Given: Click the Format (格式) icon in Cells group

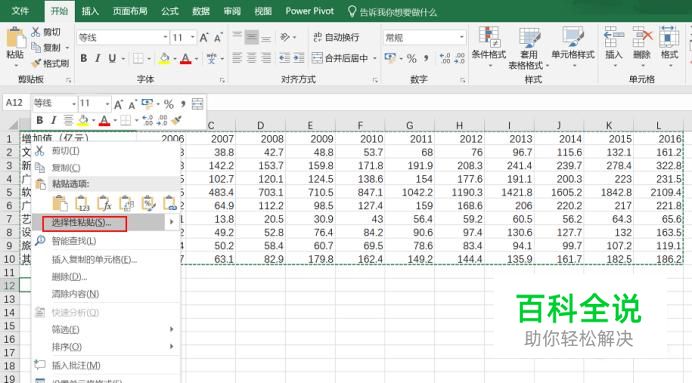Looking at the screenshot, I should tap(669, 37).
